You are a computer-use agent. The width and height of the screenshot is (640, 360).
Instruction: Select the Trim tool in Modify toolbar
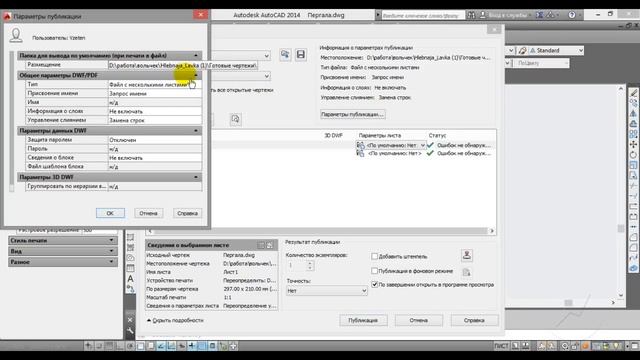(633, 186)
